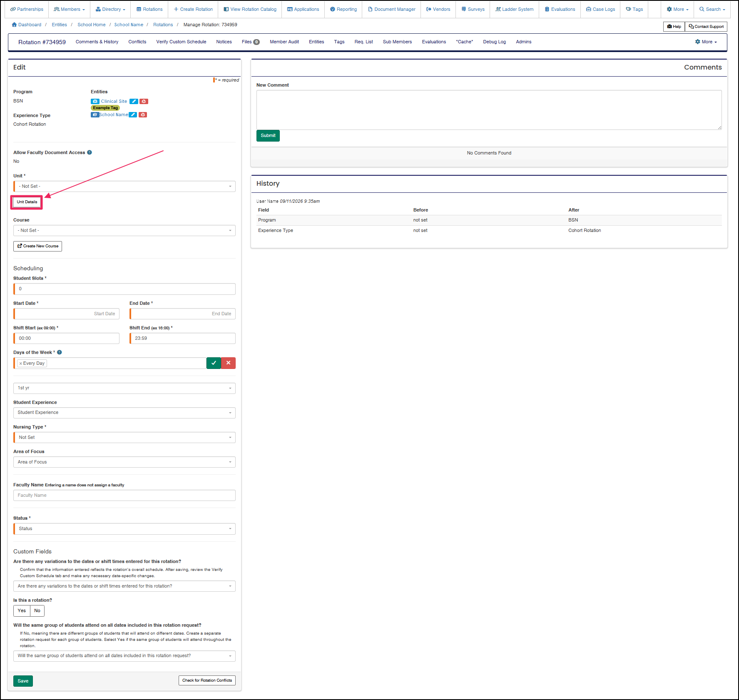The width and height of the screenshot is (739, 700).
Task: Click the Faculty Name input field
Action: 124,496
